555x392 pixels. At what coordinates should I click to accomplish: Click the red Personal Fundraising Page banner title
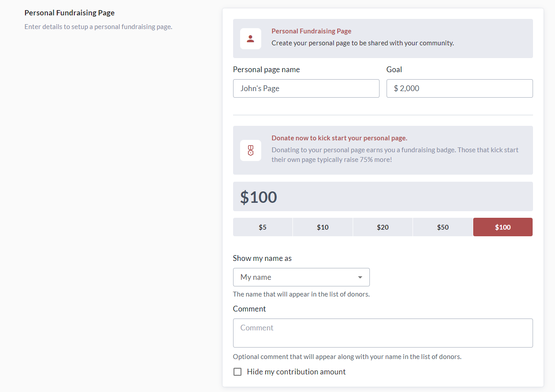(x=311, y=31)
